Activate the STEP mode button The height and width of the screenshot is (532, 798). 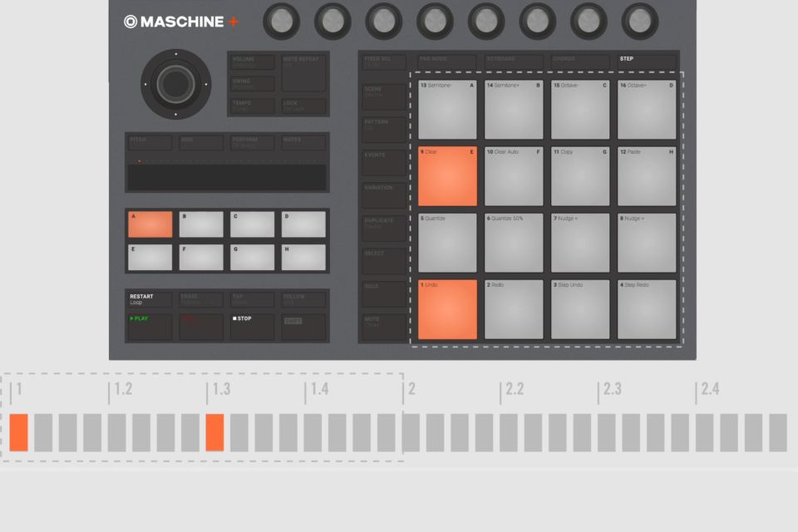click(647, 62)
